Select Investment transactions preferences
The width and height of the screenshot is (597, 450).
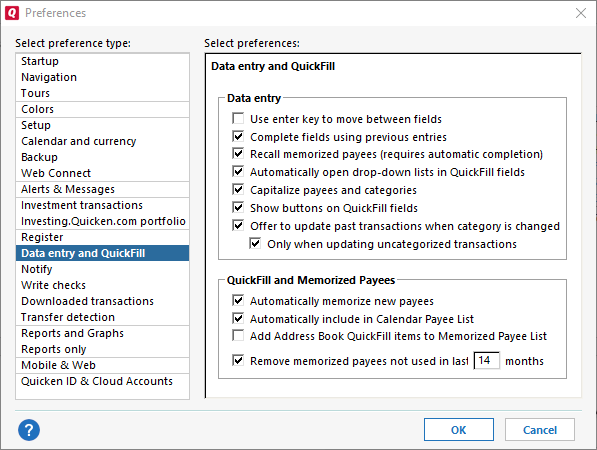[x=102, y=205]
